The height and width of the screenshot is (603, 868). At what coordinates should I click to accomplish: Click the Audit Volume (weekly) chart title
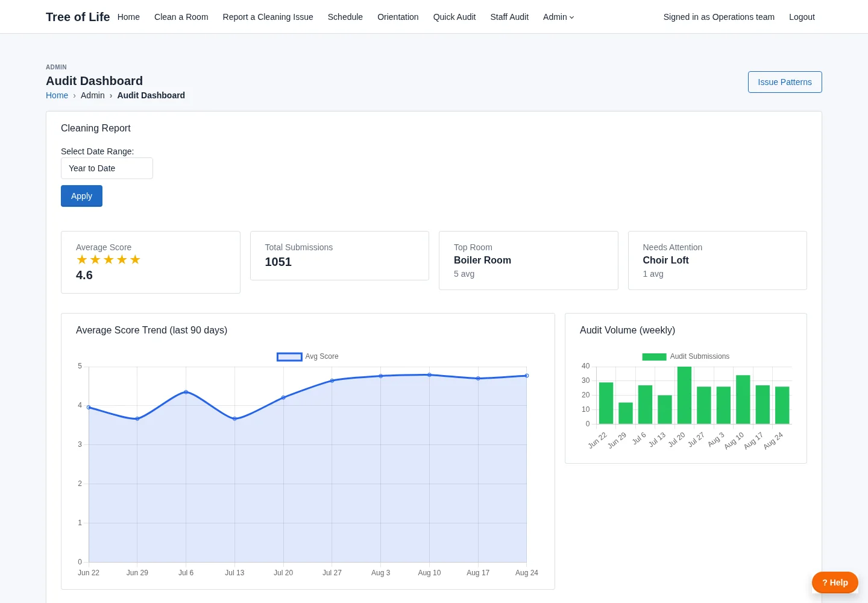coord(627,330)
